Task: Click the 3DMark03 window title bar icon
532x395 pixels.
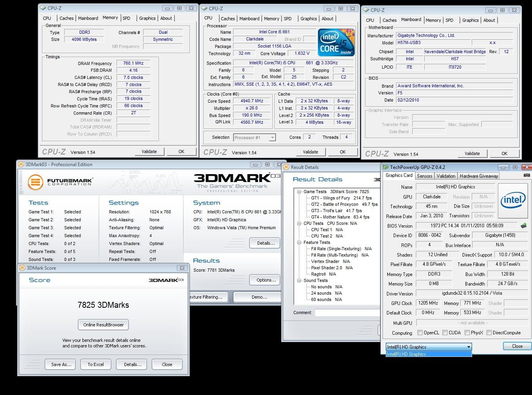Action: 21,164
